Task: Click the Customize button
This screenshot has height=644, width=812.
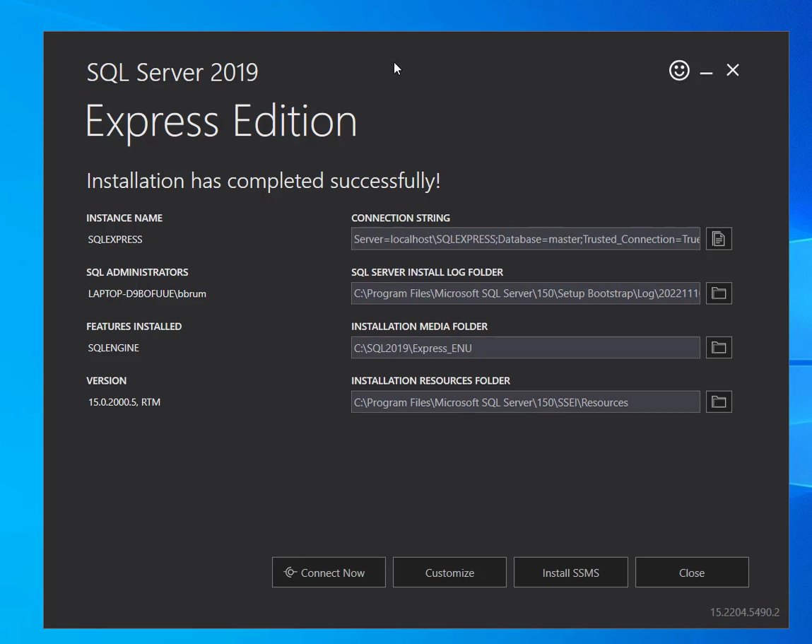Action: point(449,573)
